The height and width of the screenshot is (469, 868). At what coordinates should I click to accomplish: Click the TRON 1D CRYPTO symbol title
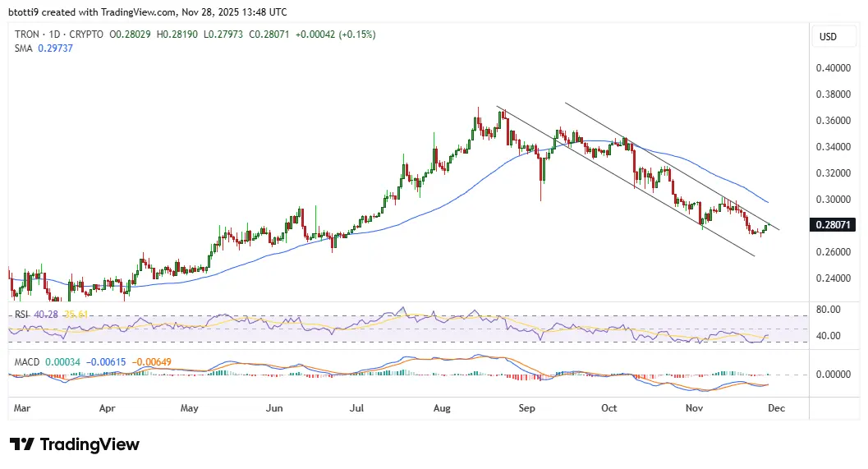(x=60, y=34)
